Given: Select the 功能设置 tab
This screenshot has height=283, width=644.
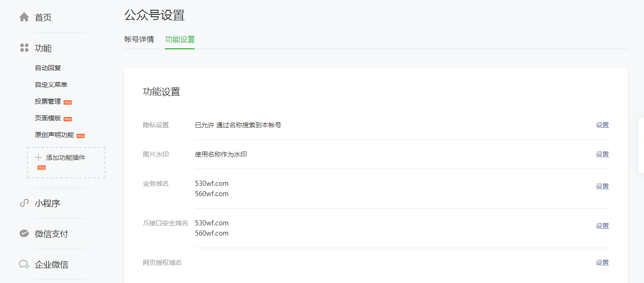Looking at the screenshot, I should coord(180,39).
